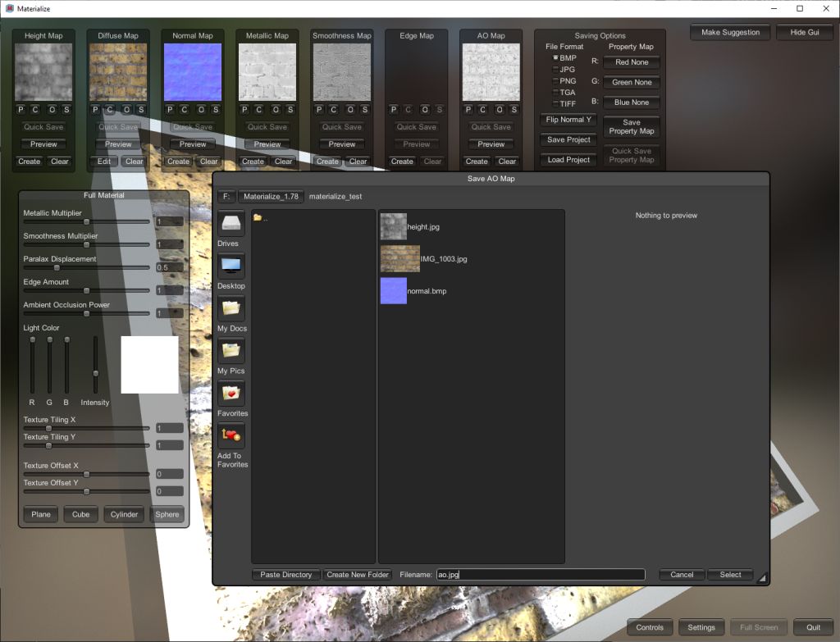Navigate to materialize_test breadcrumb folder

point(336,197)
